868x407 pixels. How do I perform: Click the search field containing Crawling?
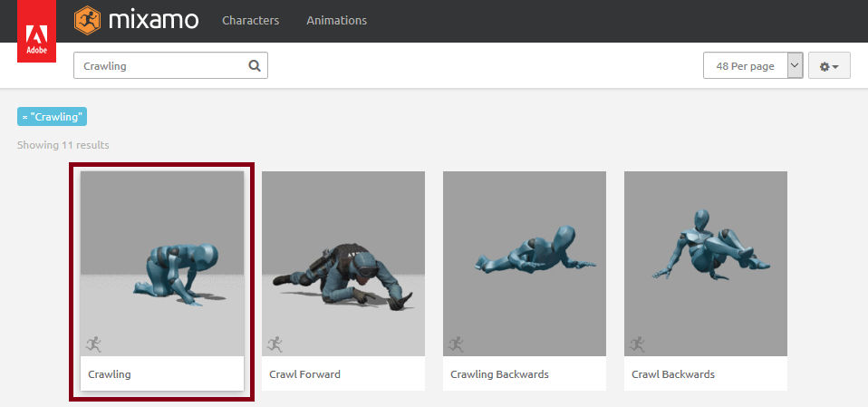coord(170,66)
